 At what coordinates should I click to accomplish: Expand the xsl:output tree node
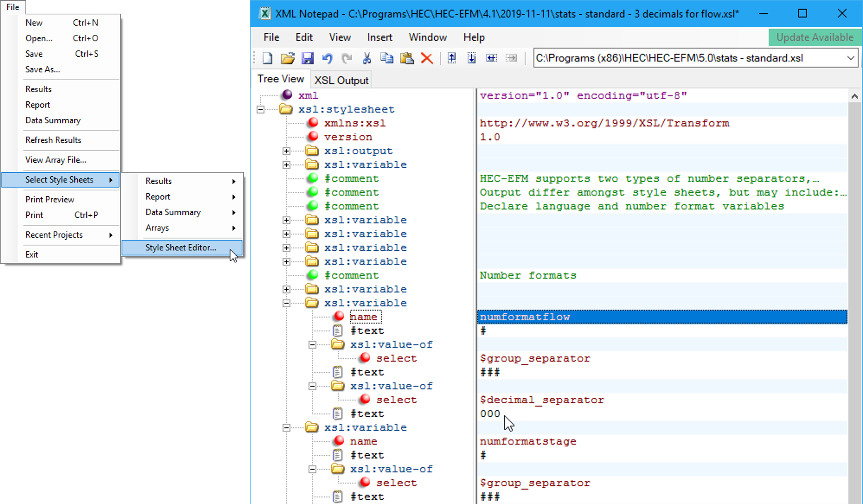point(286,151)
